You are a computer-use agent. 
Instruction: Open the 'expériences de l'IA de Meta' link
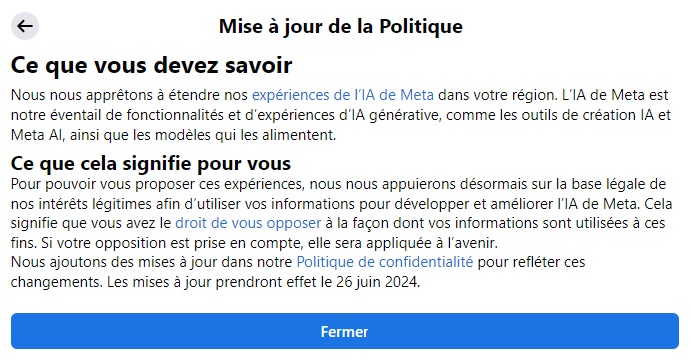pyautogui.click(x=343, y=95)
